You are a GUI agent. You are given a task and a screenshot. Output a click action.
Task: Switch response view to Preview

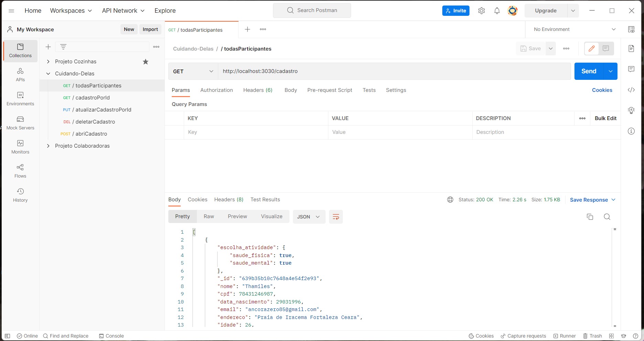(237, 216)
